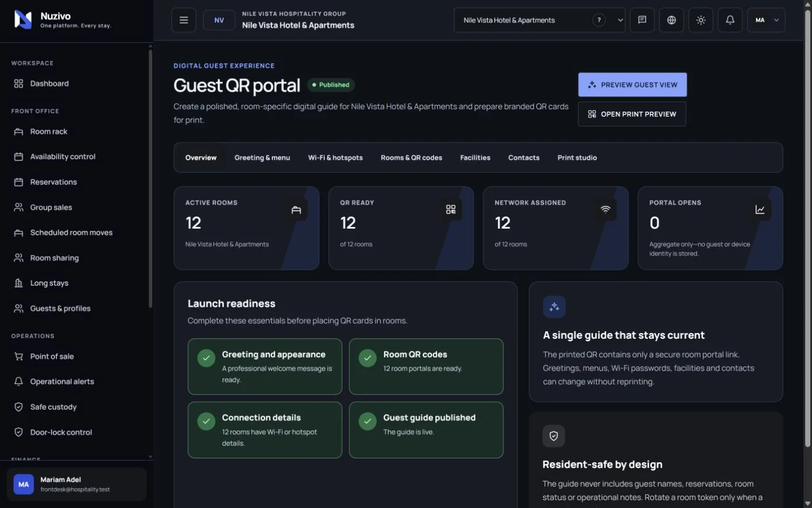Image resolution: width=812 pixels, height=508 pixels.
Task: Click the Open Print Preview button
Action: click(632, 114)
